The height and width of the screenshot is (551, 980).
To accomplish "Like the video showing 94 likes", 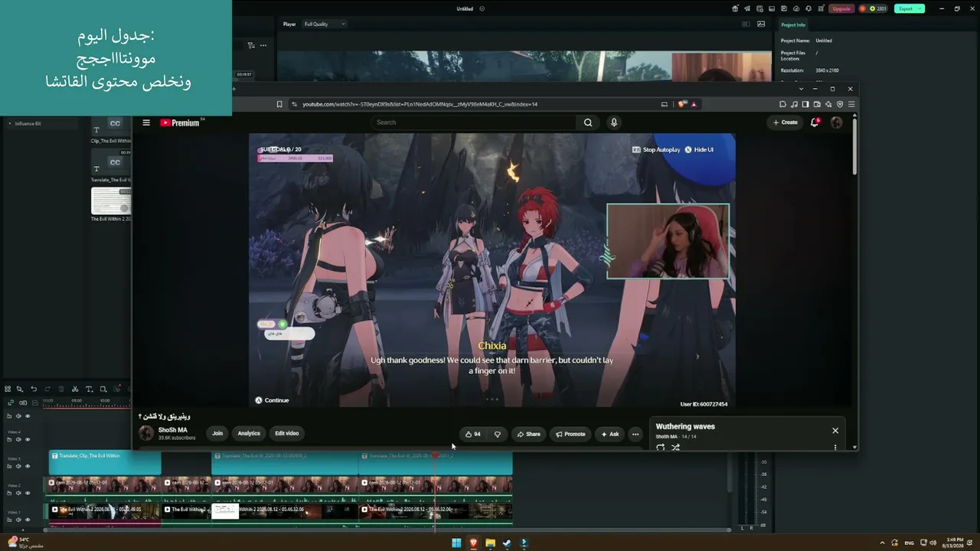I will point(473,434).
